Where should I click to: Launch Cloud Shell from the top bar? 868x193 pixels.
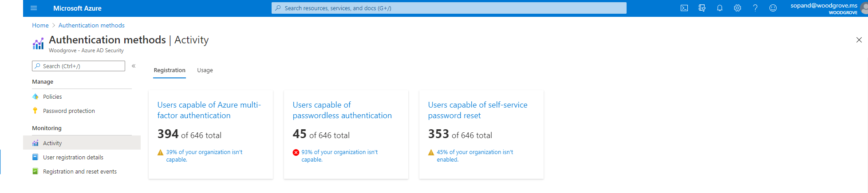(x=684, y=8)
